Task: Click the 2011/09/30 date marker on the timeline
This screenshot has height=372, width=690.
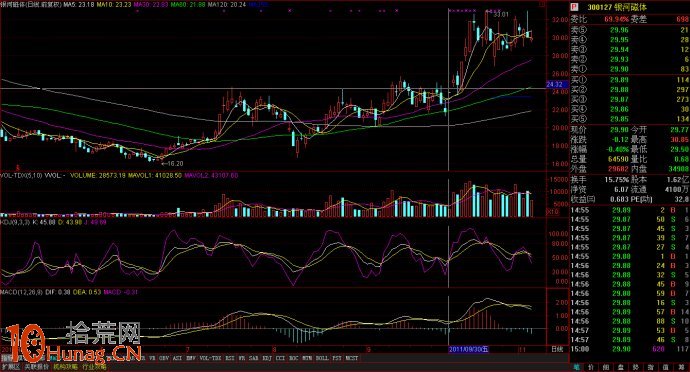Action: 468,350
